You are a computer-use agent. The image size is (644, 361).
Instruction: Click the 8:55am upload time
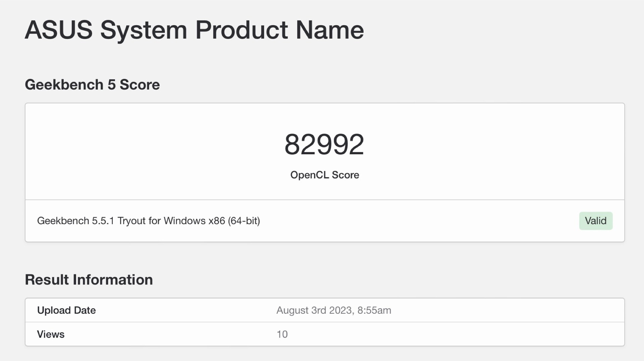(374, 310)
